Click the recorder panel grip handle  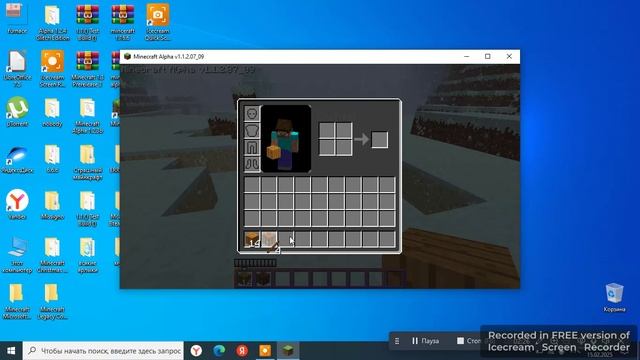397,341
